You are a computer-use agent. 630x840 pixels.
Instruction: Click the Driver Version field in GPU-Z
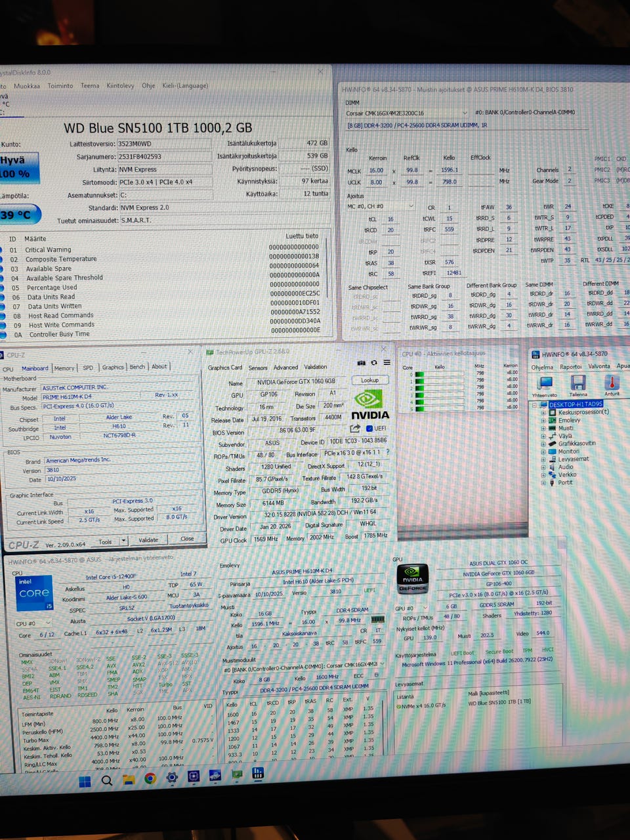[x=320, y=513]
